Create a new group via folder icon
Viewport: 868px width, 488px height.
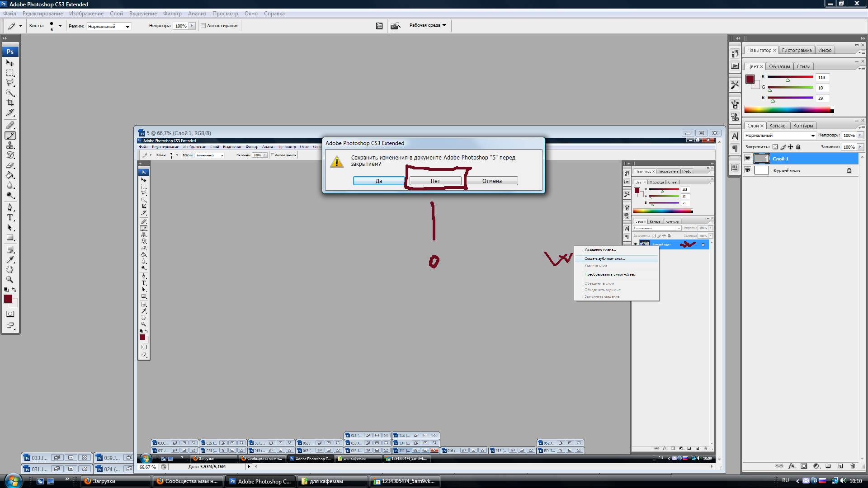click(828, 466)
